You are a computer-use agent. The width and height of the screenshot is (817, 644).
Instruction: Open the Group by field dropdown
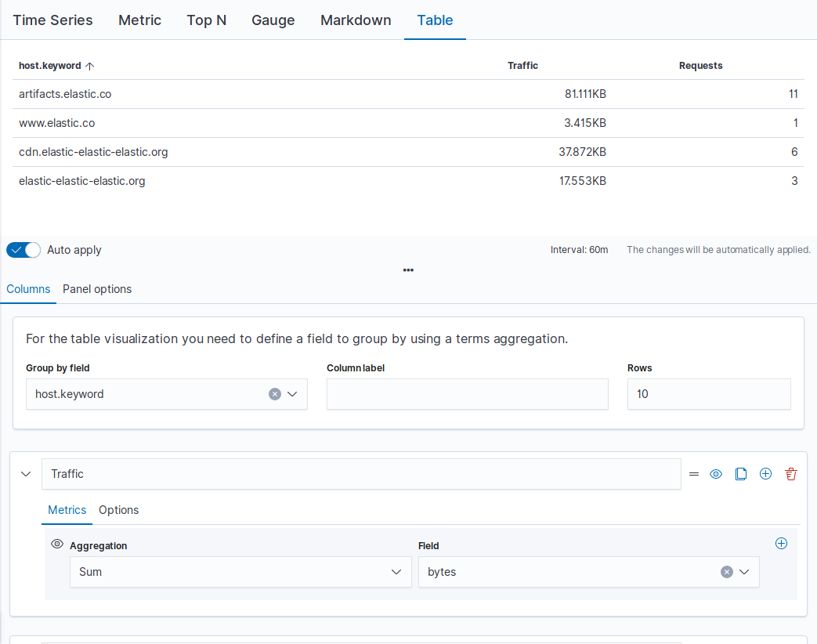(293, 394)
